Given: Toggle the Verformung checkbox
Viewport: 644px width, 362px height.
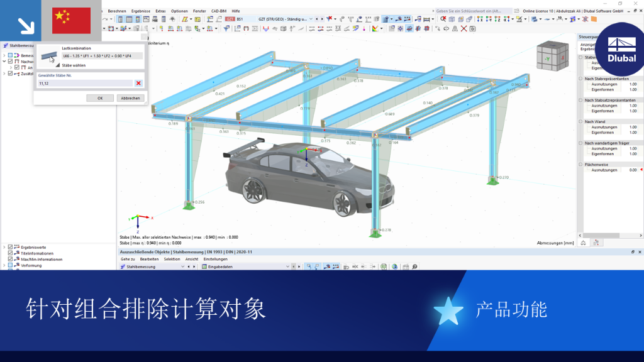Looking at the screenshot, I should click(x=10, y=266).
